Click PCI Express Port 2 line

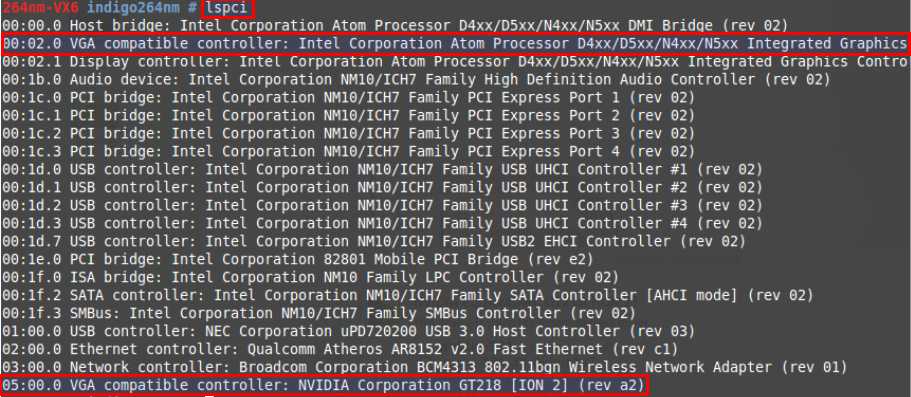pos(348,116)
